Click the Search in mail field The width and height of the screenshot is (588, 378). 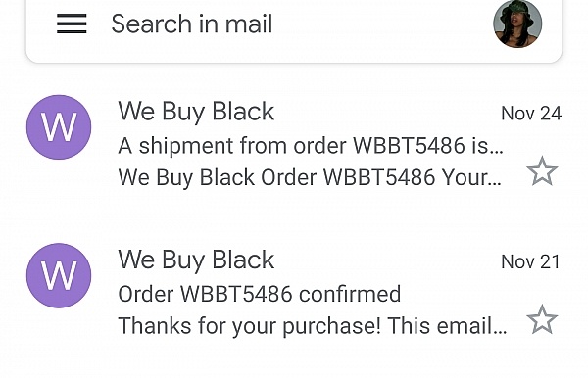coord(294,24)
